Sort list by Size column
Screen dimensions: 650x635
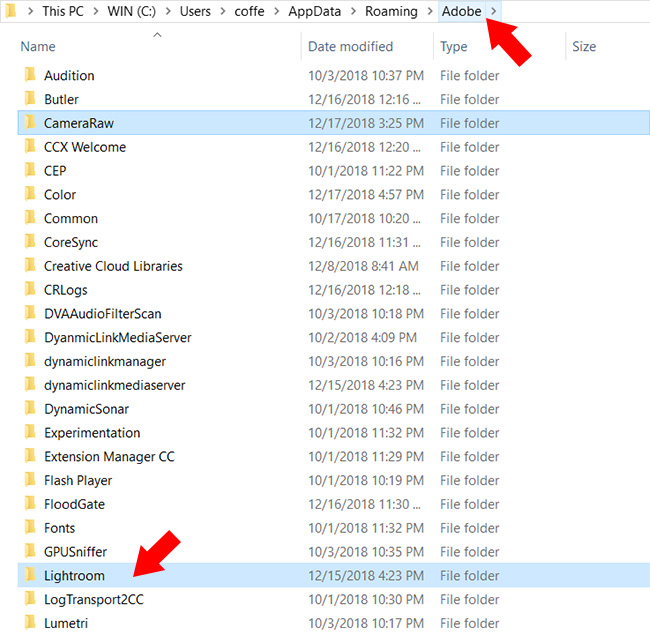pyautogui.click(x=584, y=47)
